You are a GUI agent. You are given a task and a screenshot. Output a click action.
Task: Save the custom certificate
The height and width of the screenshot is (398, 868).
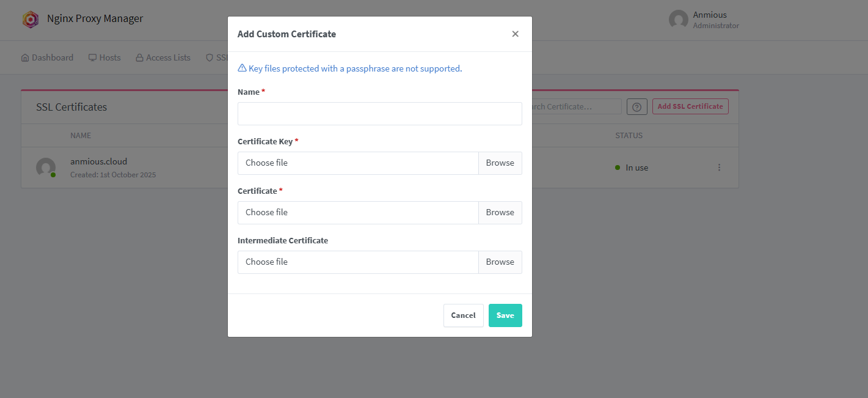[x=505, y=315]
